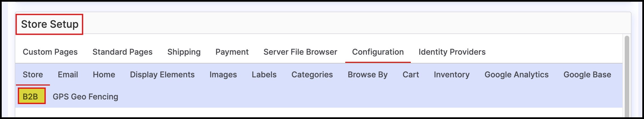Switch to the Standard Pages tab
The height and width of the screenshot is (119, 644).
coord(123,52)
